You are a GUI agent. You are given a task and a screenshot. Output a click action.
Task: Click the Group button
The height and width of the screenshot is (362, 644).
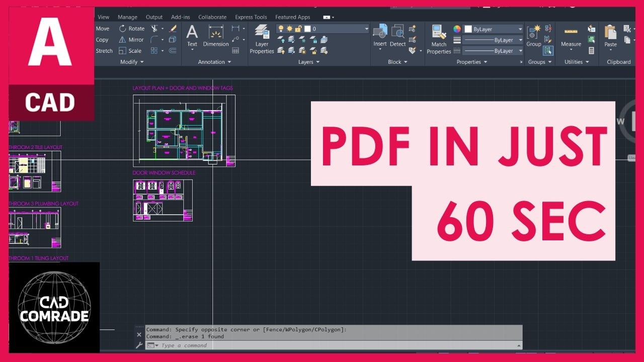(533, 36)
